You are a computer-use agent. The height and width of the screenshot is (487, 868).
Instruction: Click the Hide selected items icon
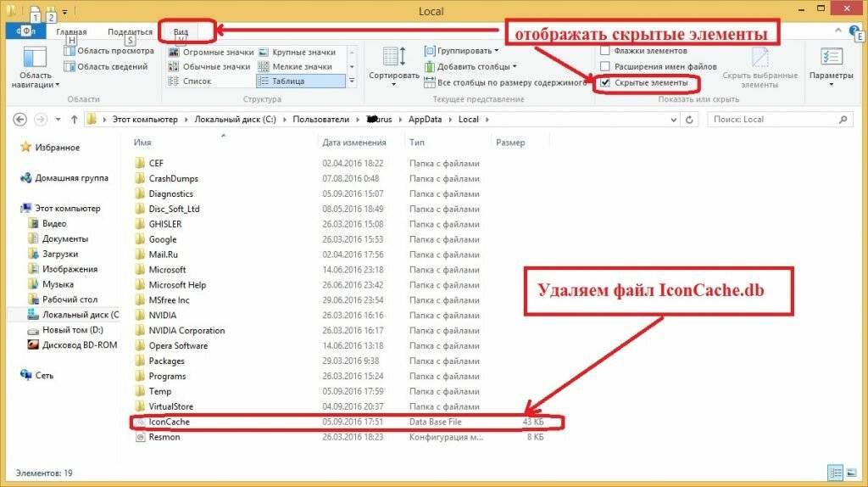tap(759, 58)
